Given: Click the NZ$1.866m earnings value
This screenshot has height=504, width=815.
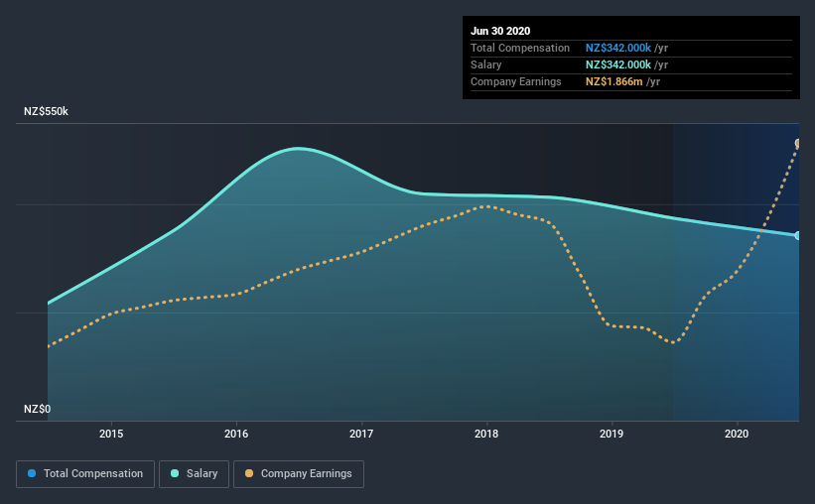Looking at the screenshot, I should (613, 81).
